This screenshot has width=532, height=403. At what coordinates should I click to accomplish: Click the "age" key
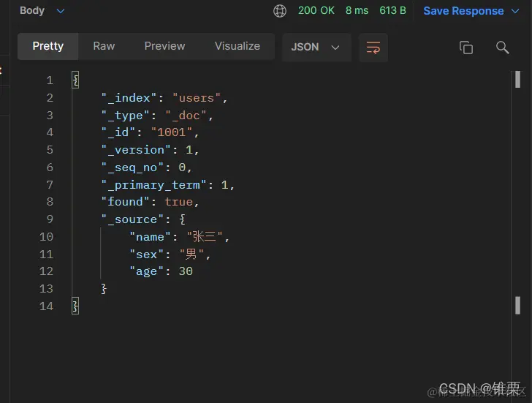click(x=147, y=271)
